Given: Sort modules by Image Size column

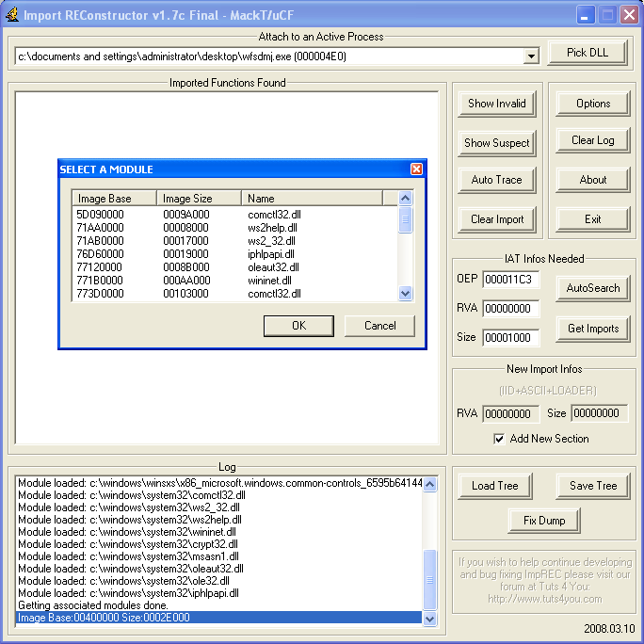Looking at the screenshot, I should [198, 199].
